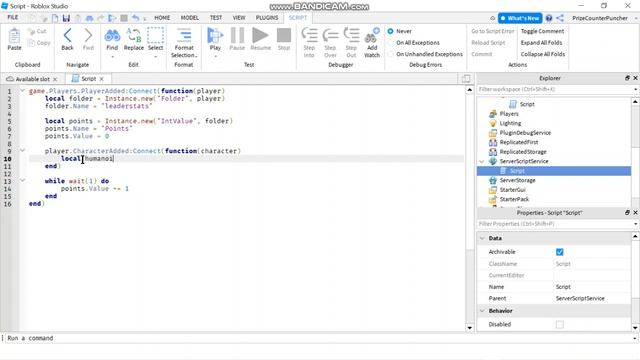Viewport: 640px width, 360px height.
Task: Switch to the VIEW ribbon tab
Action: [x=239, y=18]
